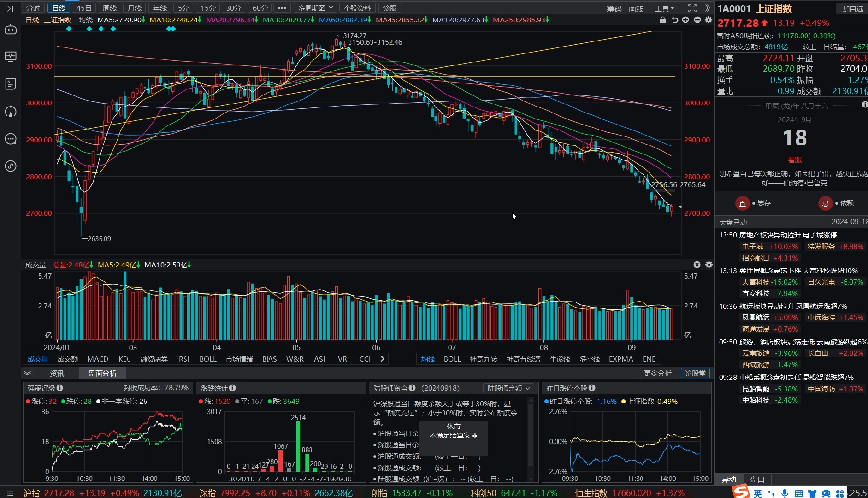Open the compass icon in the left sidebar
This screenshot has height=498, width=868.
tap(10, 111)
